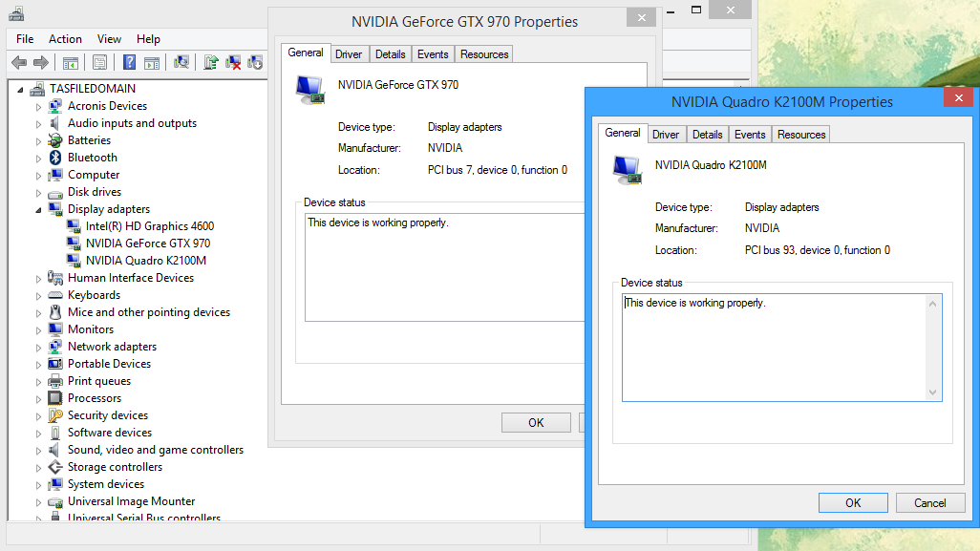Click device status scroll-down arrow in Quadro dialog

pos(932,392)
